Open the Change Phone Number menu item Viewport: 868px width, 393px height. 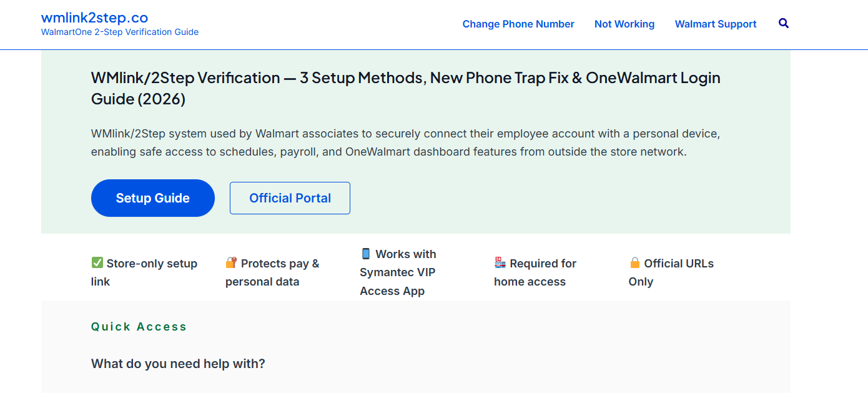pyautogui.click(x=518, y=24)
